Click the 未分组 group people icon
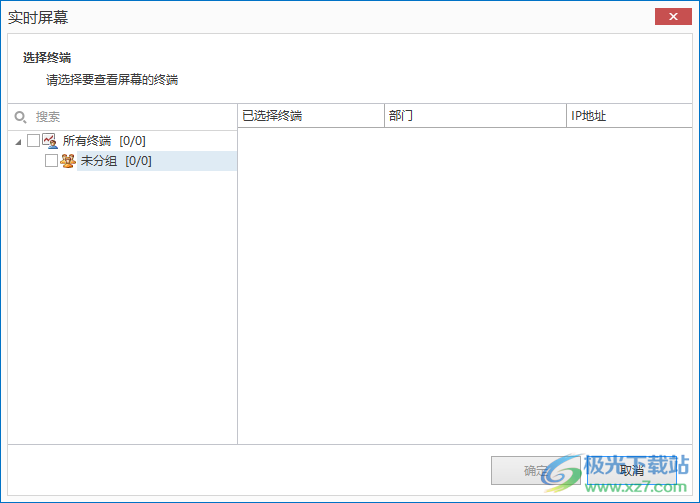Screen dimensions: 700x503 click(68, 161)
